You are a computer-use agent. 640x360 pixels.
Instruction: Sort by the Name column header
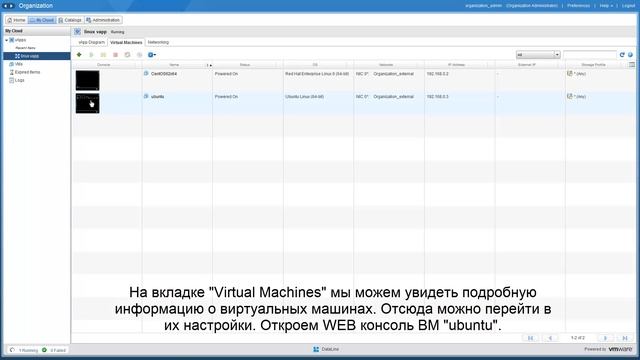[174, 65]
